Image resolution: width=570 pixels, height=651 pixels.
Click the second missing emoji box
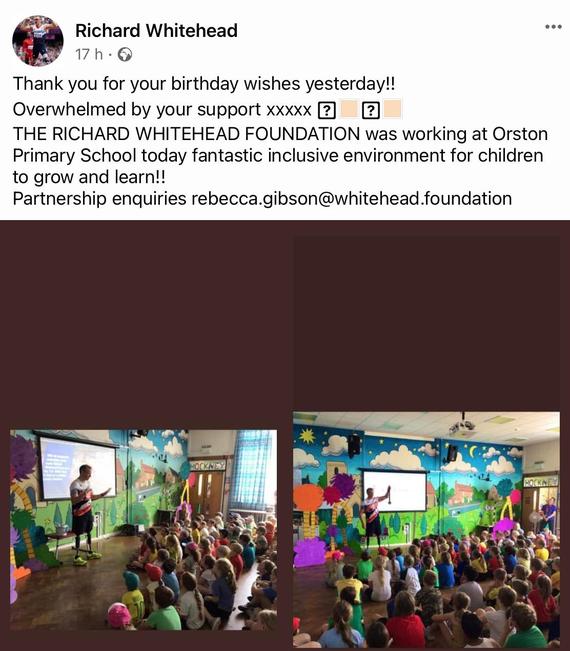(x=371, y=110)
